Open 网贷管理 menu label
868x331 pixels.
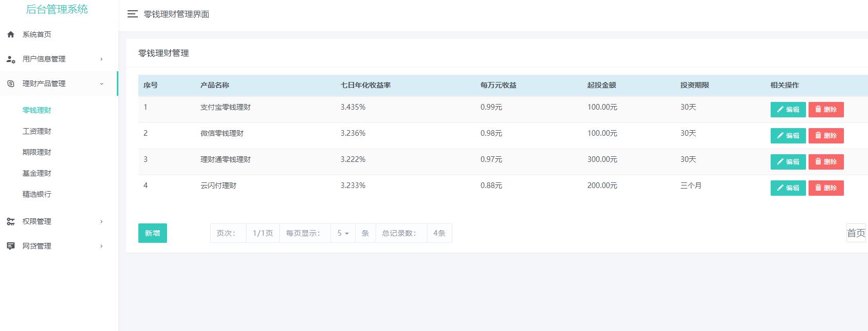(x=37, y=246)
